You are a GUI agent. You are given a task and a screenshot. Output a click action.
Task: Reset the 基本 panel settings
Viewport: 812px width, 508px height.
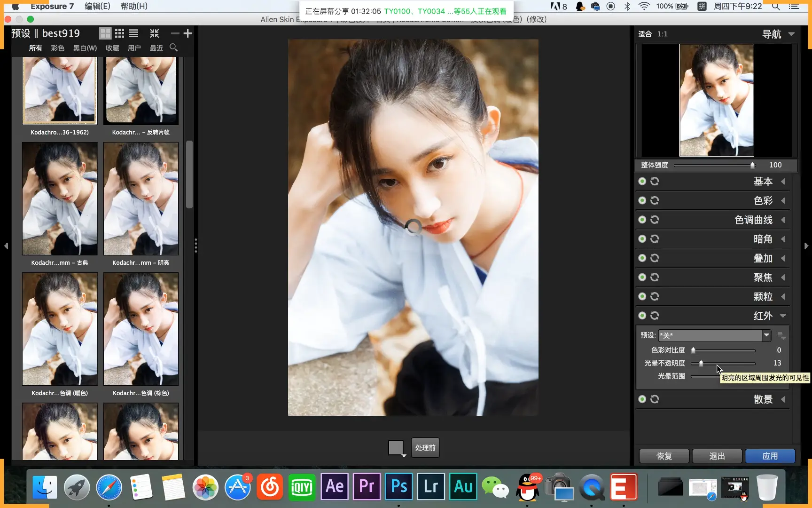pos(655,181)
